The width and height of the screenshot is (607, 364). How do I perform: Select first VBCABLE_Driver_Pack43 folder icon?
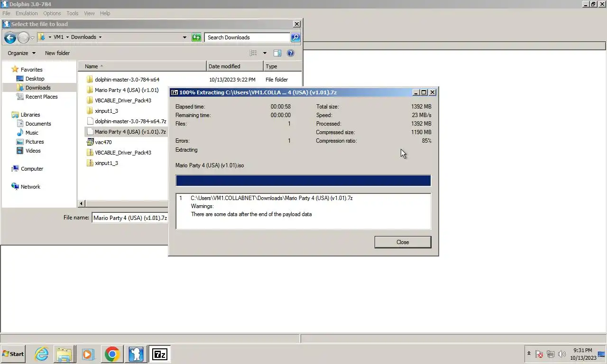[90, 100]
